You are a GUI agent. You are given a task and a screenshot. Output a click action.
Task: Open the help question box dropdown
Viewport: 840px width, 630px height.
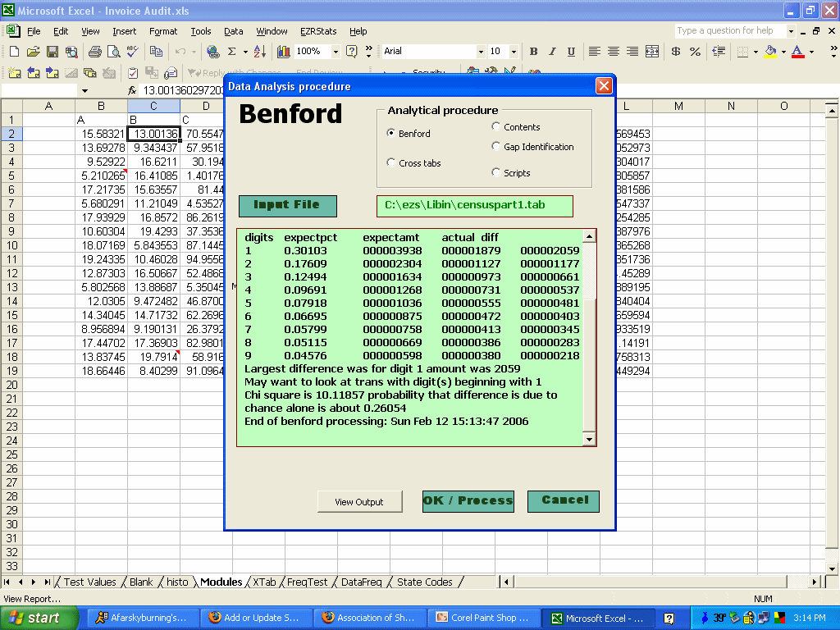tap(791, 31)
